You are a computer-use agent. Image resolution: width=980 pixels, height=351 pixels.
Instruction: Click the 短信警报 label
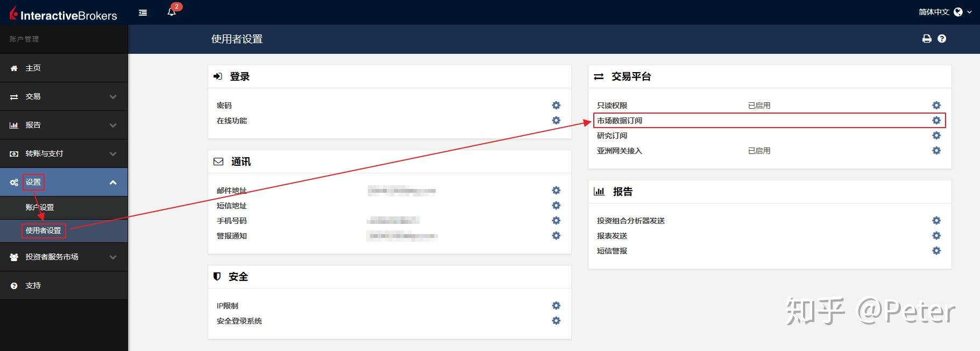(612, 251)
